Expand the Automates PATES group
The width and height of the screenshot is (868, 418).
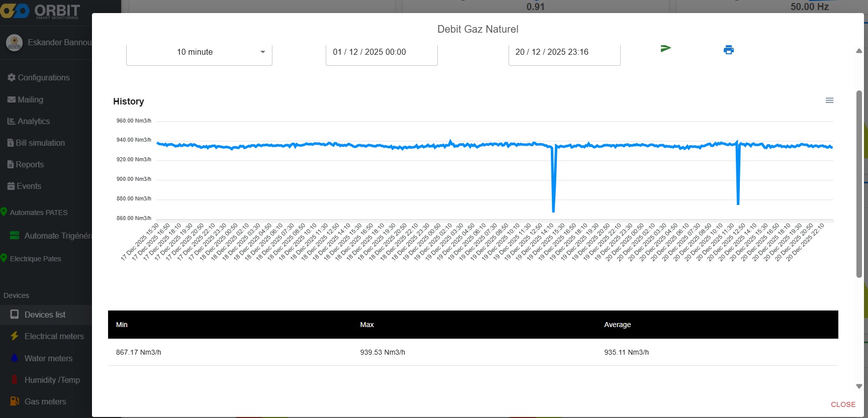pyautogui.click(x=38, y=213)
